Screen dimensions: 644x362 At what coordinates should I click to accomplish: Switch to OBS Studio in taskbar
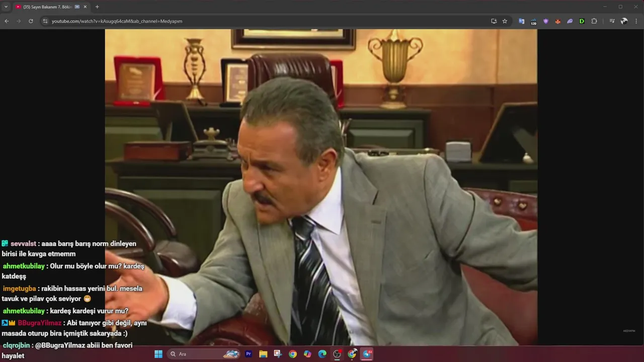pyautogui.click(x=337, y=354)
